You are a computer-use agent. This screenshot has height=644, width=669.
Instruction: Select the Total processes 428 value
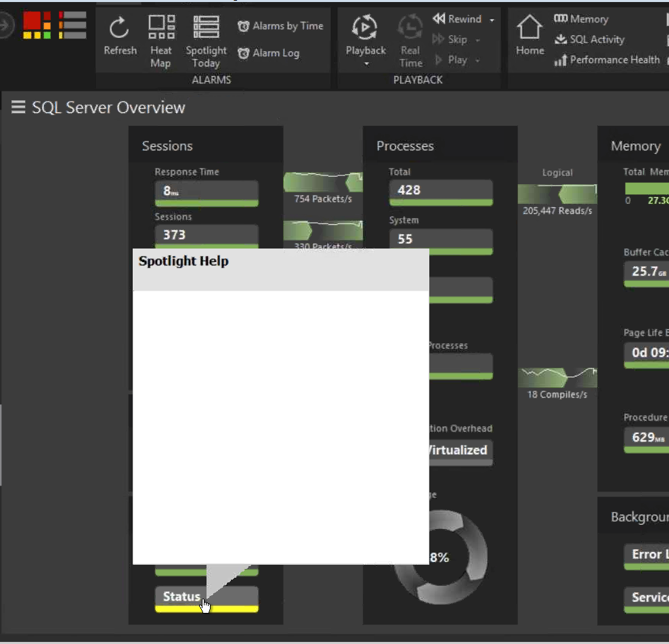coord(441,190)
